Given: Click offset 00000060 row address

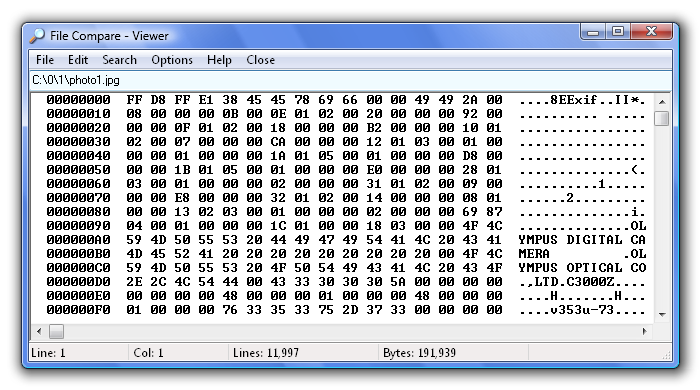Looking at the screenshot, I should [x=79, y=183].
